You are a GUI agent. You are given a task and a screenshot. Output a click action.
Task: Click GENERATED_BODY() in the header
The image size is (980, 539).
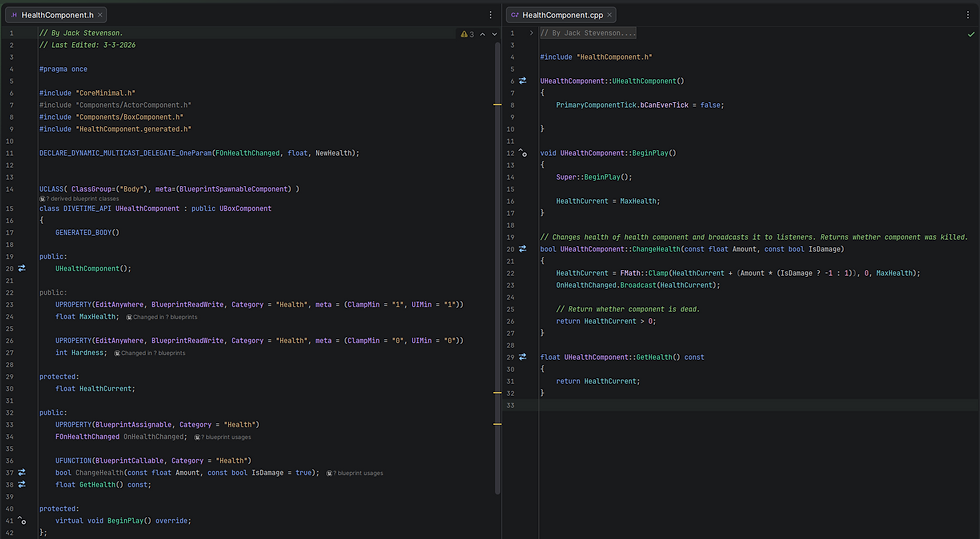tap(88, 233)
